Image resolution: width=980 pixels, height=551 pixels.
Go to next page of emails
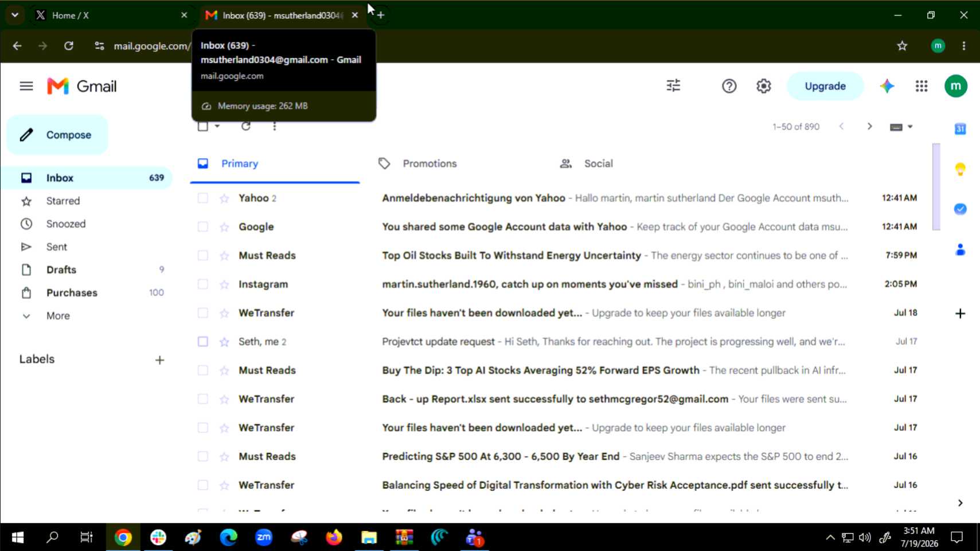869,126
